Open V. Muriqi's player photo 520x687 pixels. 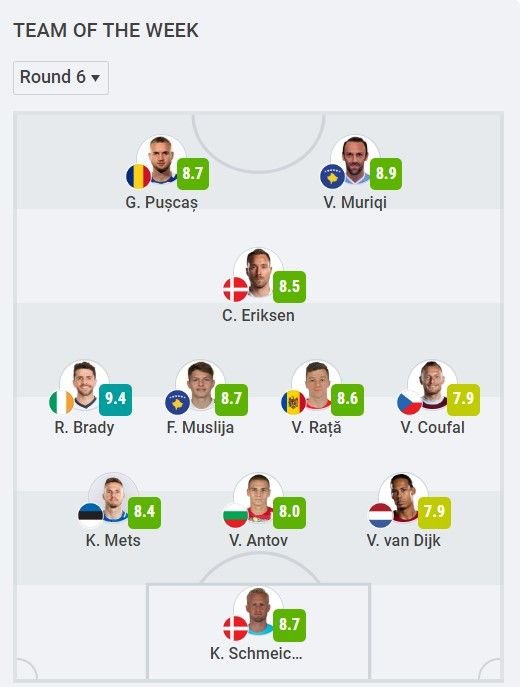(x=355, y=160)
